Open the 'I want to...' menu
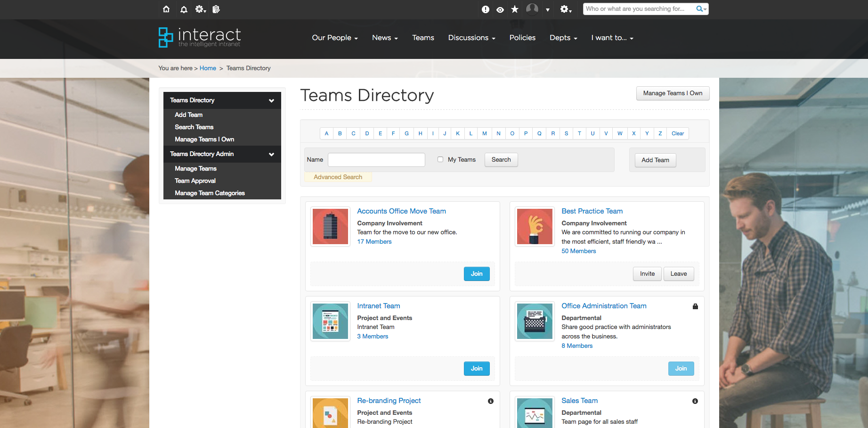 [x=612, y=38]
